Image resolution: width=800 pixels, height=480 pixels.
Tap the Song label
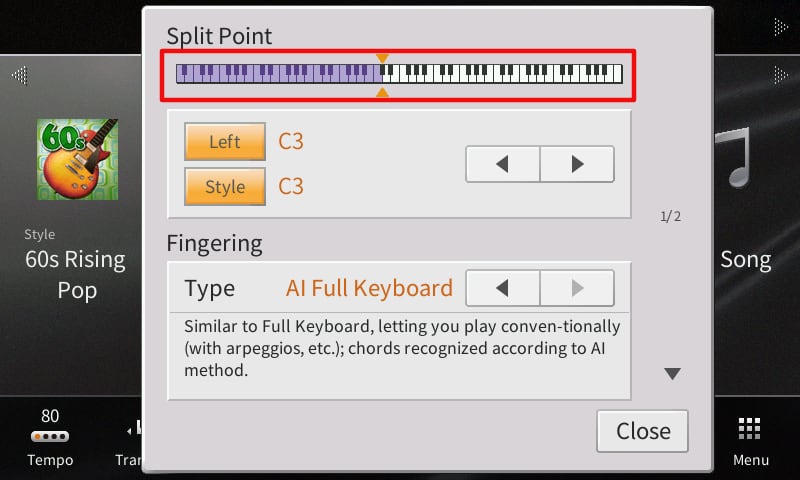point(746,260)
